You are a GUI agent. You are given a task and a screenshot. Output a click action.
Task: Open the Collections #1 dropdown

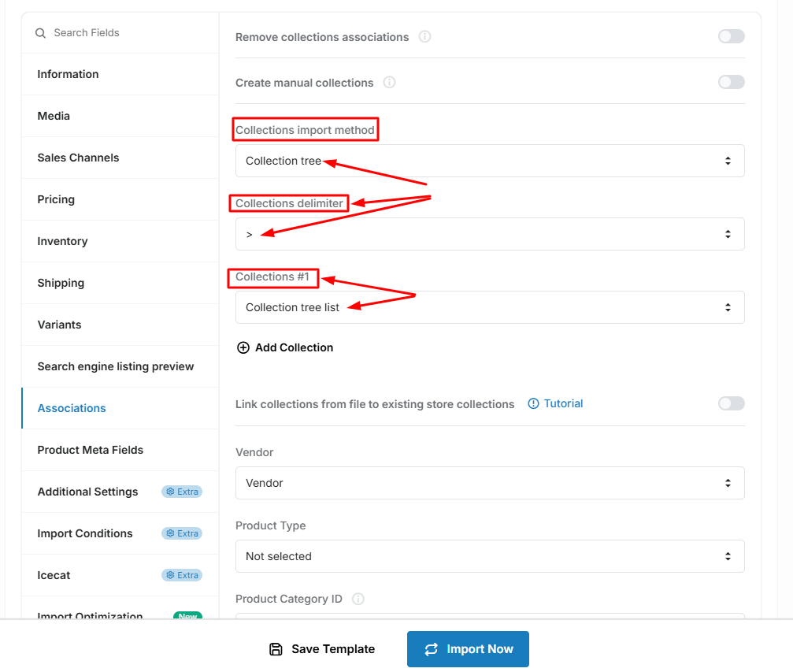click(490, 307)
